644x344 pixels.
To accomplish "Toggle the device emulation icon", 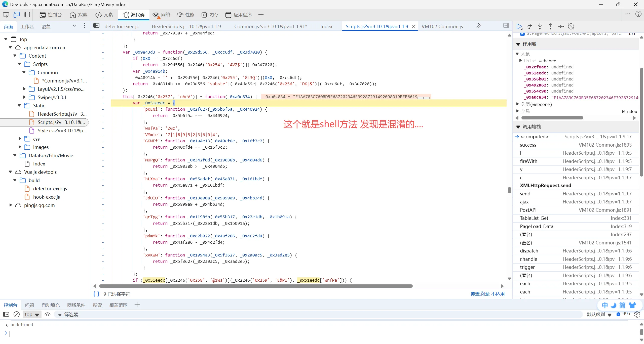I will click(x=17, y=15).
